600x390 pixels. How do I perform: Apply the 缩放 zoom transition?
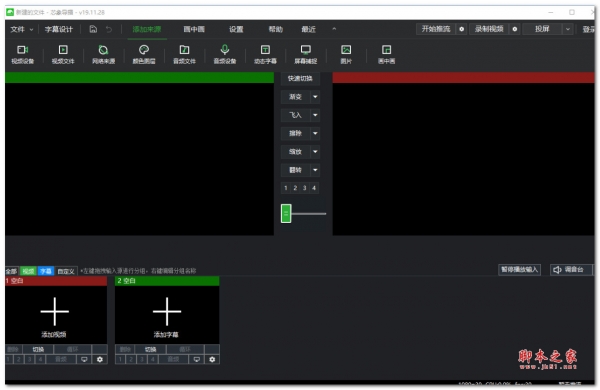coord(295,152)
